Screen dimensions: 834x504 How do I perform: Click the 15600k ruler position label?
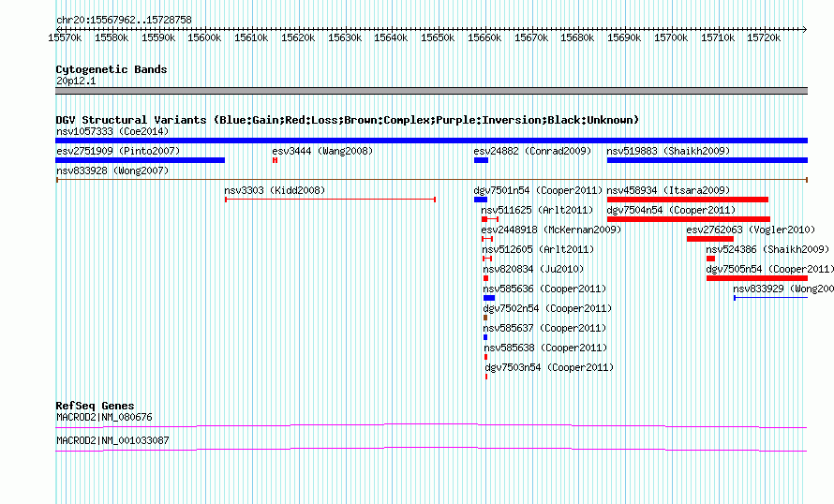click(x=205, y=37)
